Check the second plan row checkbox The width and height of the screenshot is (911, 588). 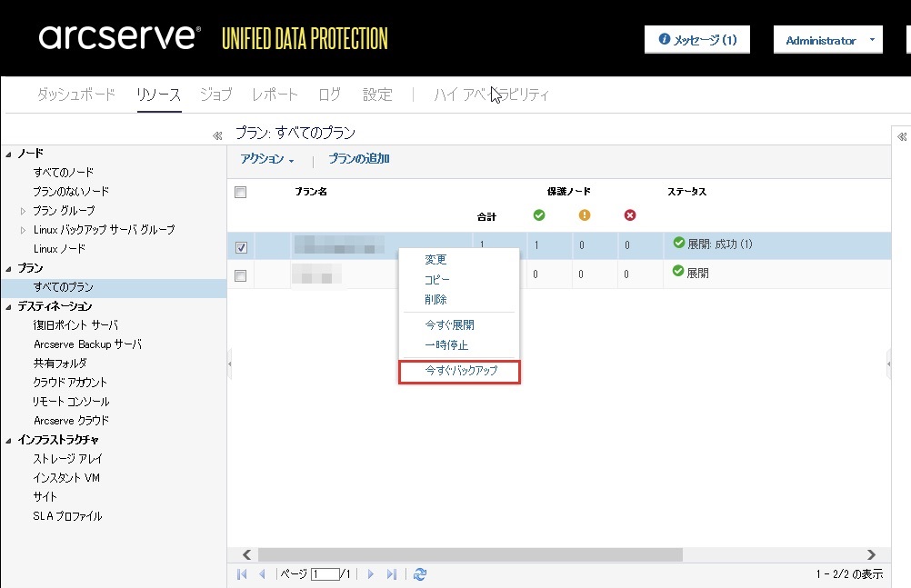[241, 276]
